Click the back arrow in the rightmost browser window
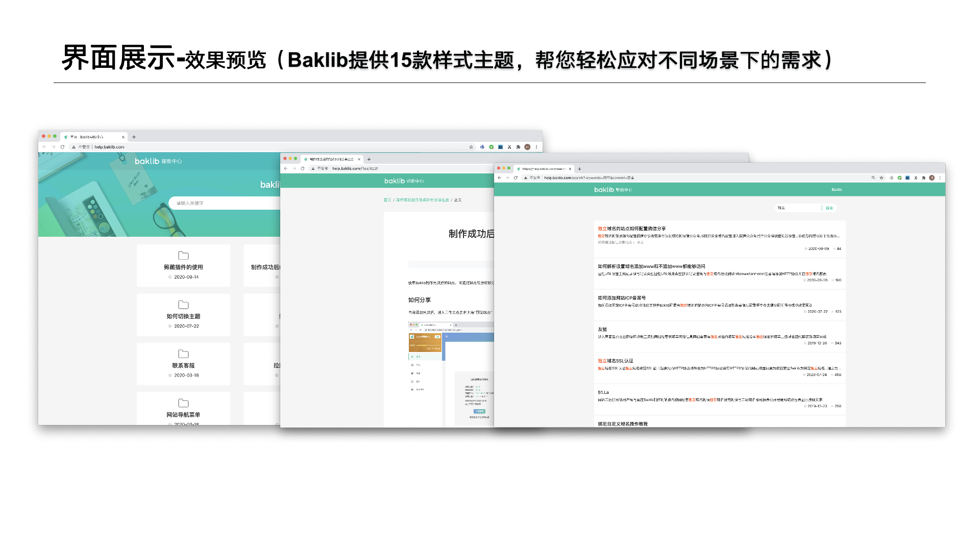 (499, 178)
